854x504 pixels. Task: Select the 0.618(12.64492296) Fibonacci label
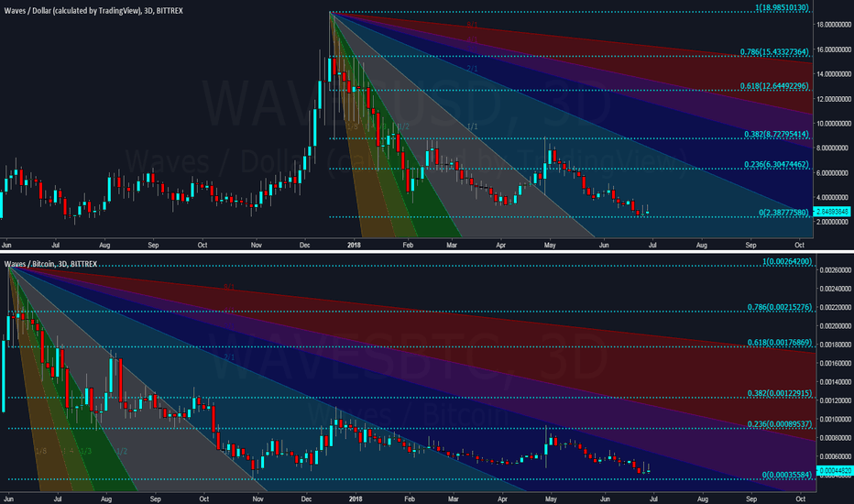click(774, 86)
